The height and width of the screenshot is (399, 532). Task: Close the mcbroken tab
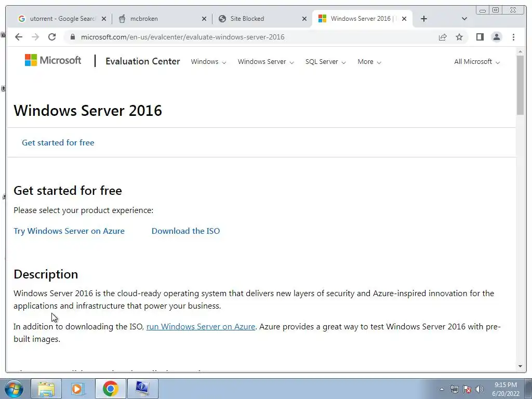204,19
